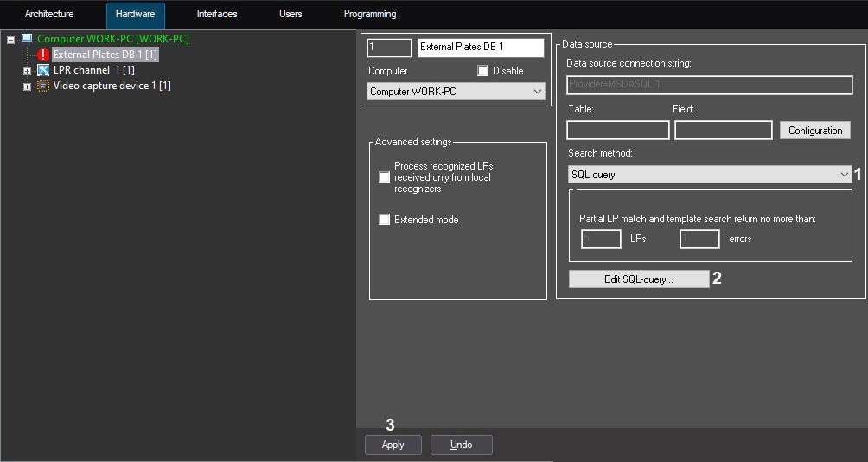Collapse the Computer WORK-PC tree node

(11, 40)
